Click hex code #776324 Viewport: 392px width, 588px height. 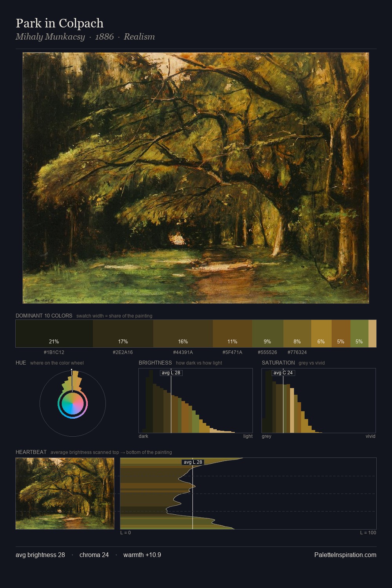297,352
